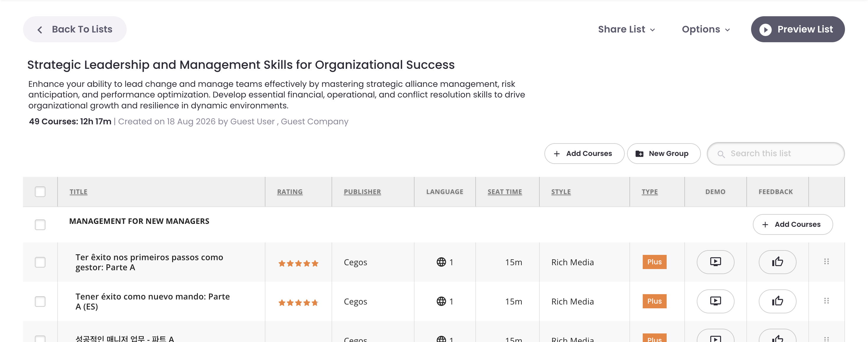
Task: Sort the table by Rating
Action: (290, 192)
